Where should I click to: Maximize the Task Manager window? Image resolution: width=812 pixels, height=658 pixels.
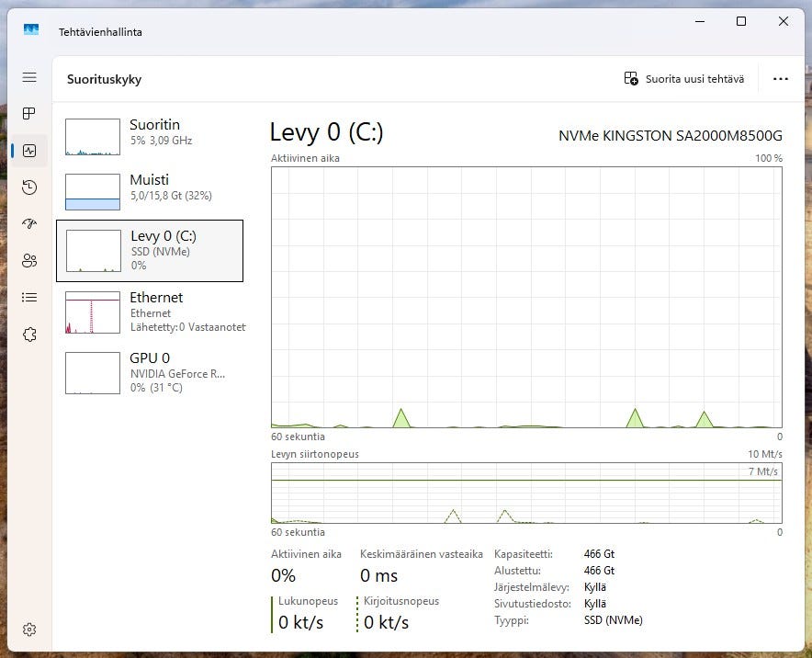[x=741, y=21]
